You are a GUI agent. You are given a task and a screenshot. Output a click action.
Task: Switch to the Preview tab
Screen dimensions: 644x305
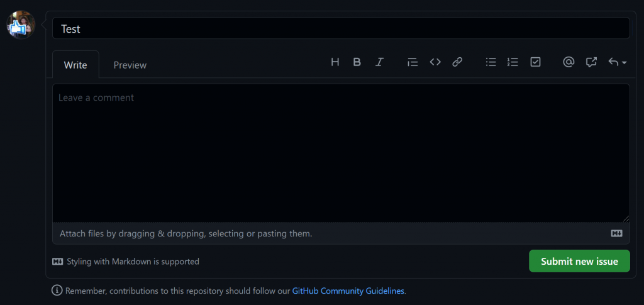click(130, 65)
